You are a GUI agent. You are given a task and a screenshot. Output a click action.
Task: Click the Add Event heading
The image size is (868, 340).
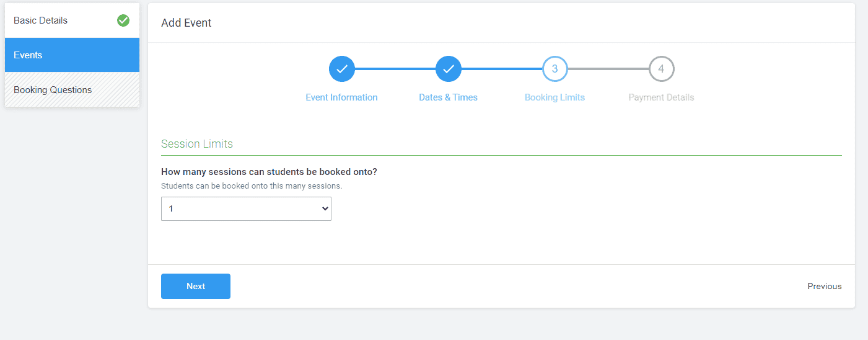coord(186,23)
